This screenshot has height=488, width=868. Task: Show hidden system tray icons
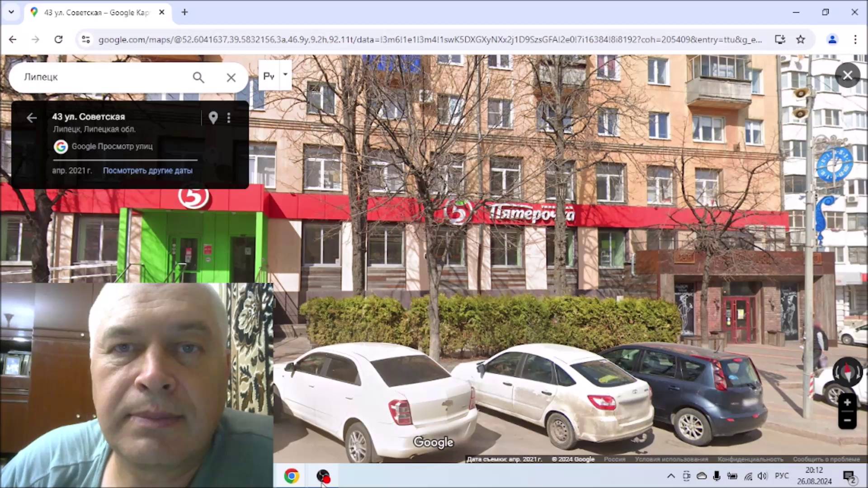tap(671, 476)
